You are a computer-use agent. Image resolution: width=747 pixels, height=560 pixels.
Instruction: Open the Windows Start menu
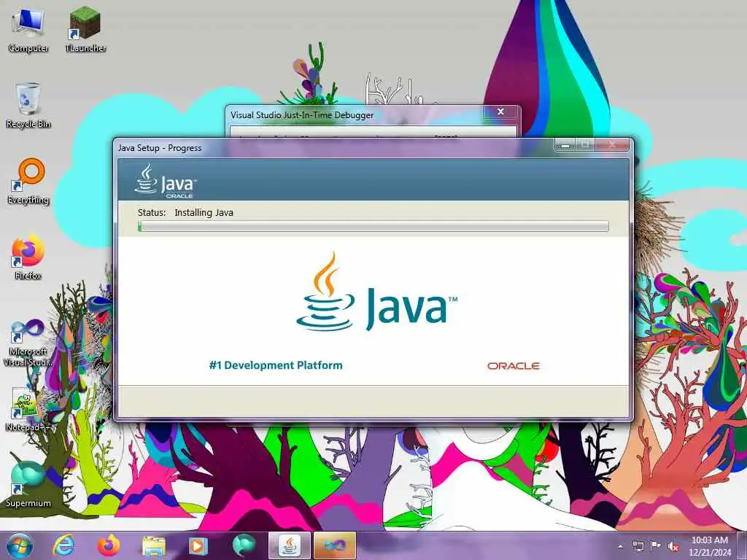tap(20, 545)
